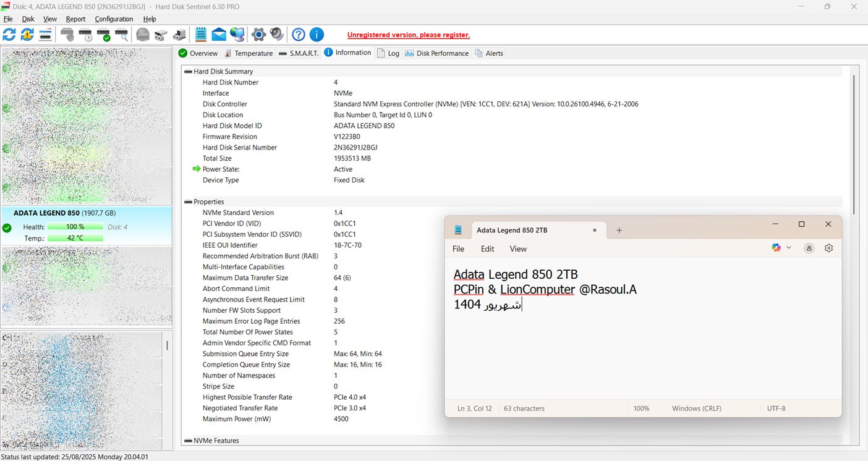Click the speaker sound toolbar icon
Viewport: 868px width, 461px height.
pyautogui.click(x=276, y=35)
